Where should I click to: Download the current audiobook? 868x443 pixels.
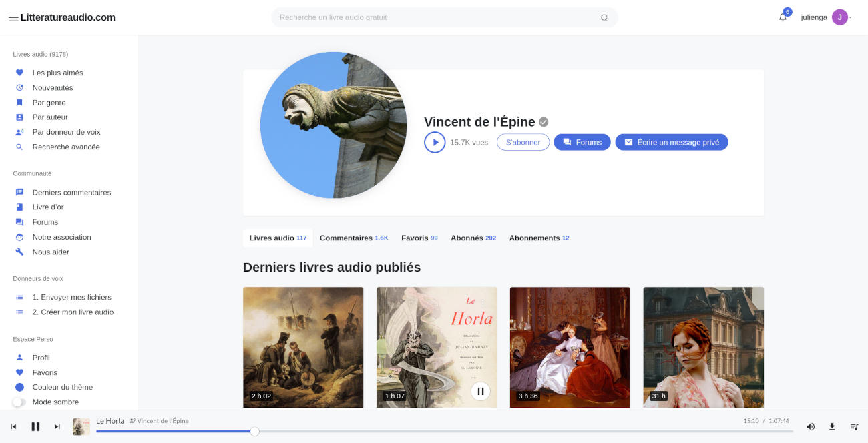(x=832, y=426)
